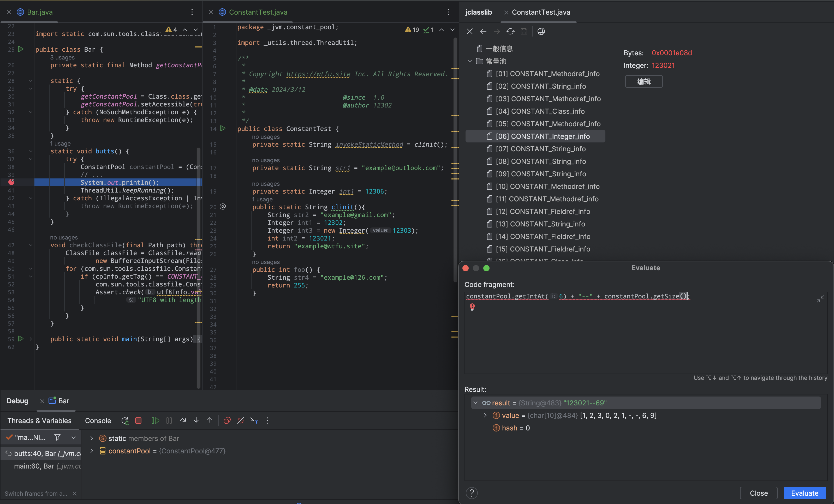
Task: Click the Step Into icon
Action: tap(196, 421)
